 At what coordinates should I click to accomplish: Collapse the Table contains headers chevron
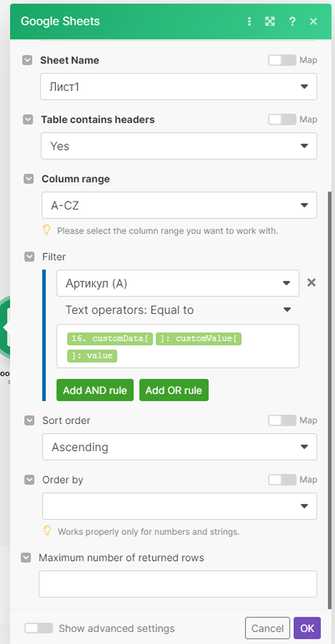(x=28, y=120)
